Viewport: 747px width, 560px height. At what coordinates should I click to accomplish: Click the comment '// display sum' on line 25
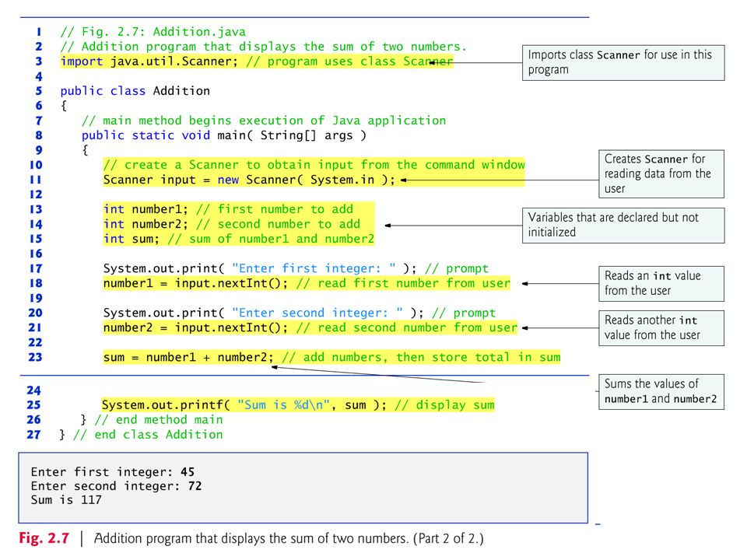(x=444, y=404)
